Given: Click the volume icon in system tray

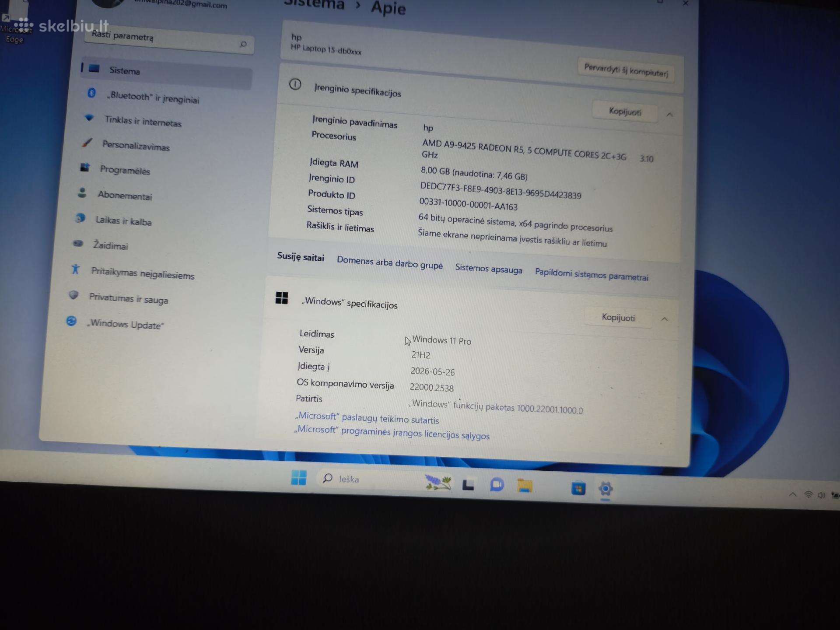Looking at the screenshot, I should (x=821, y=495).
